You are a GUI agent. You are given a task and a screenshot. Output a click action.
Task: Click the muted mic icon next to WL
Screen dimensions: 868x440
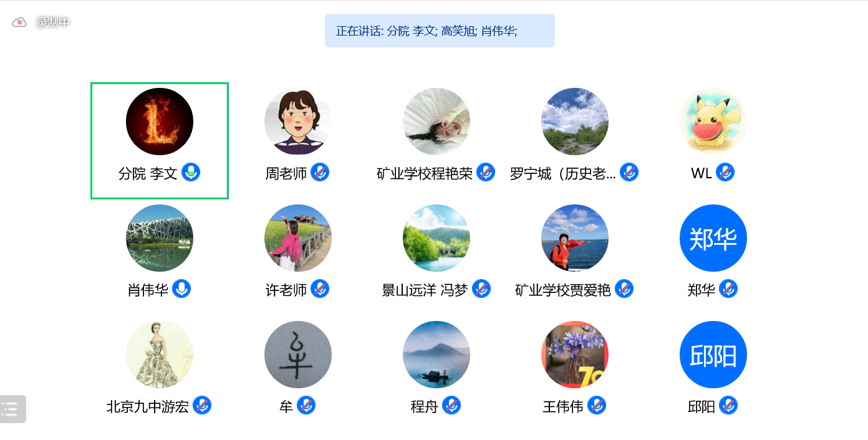pyautogui.click(x=725, y=173)
